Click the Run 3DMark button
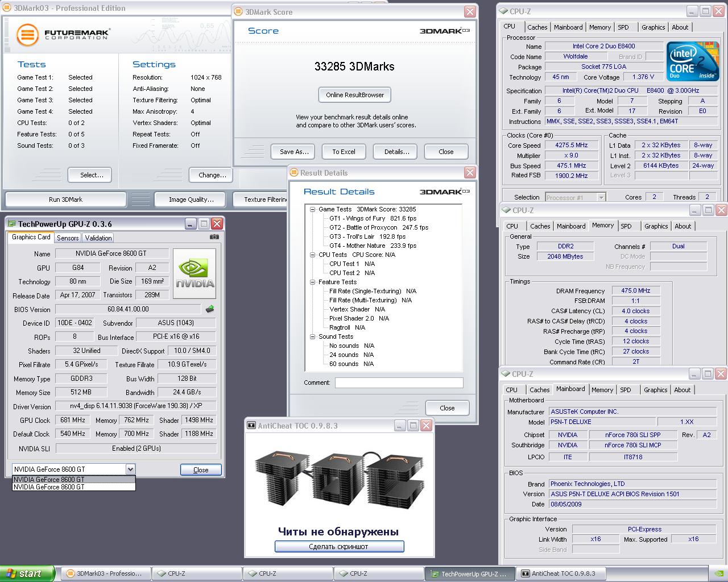Screen dimensions: 728x582 pos(65,199)
